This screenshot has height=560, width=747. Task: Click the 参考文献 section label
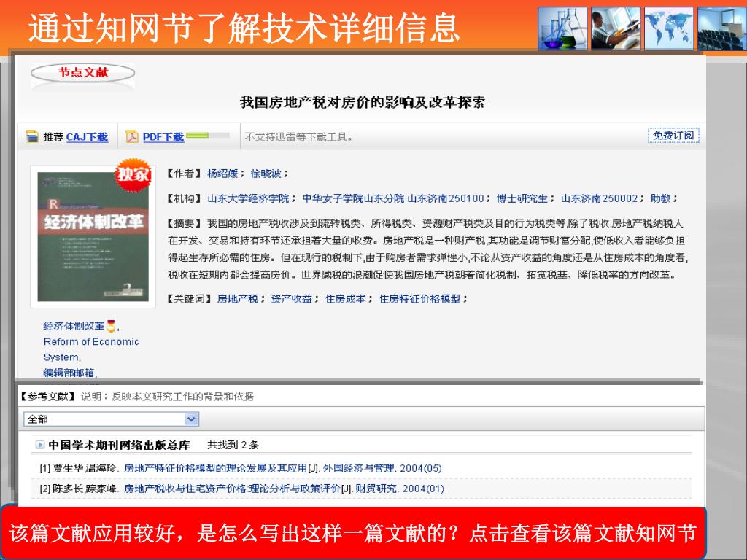[x=47, y=397]
